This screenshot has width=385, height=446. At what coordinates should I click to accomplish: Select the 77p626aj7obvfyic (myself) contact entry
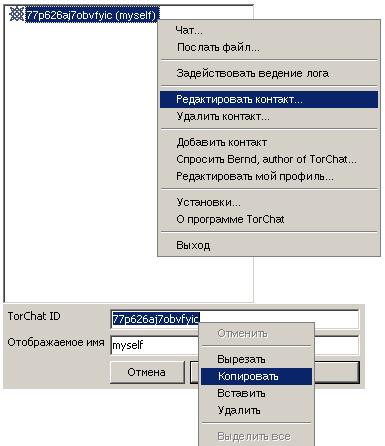click(x=92, y=15)
